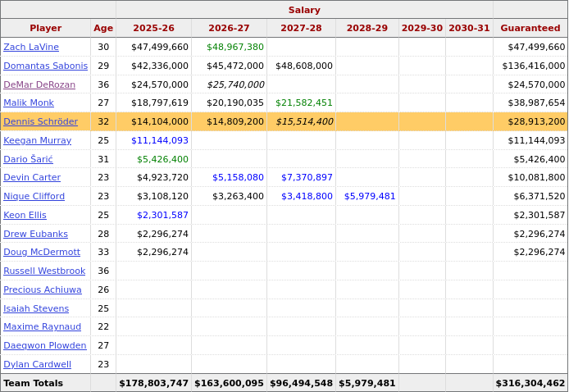Open Zach LaVine's player page
This screenshot has height=392, width=569.
point(31,47)
